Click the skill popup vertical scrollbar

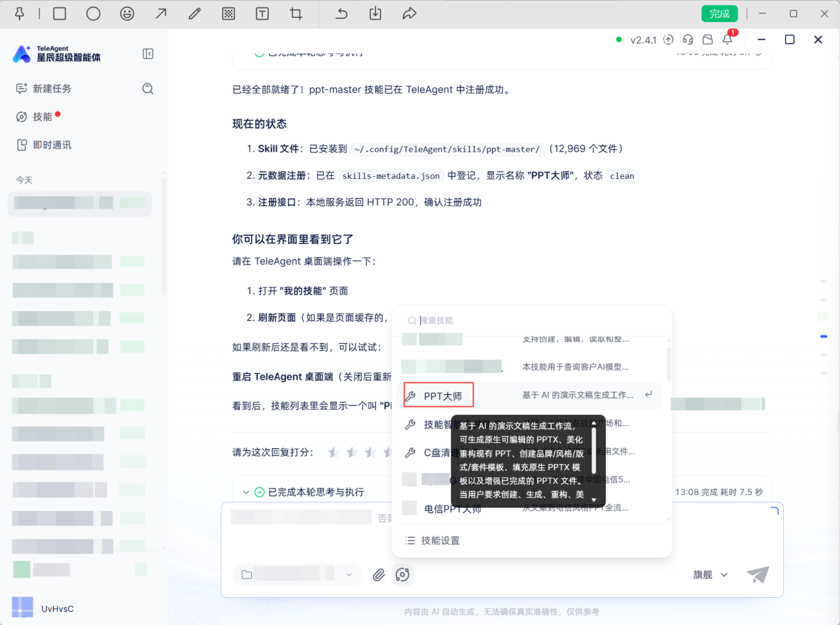668,363
